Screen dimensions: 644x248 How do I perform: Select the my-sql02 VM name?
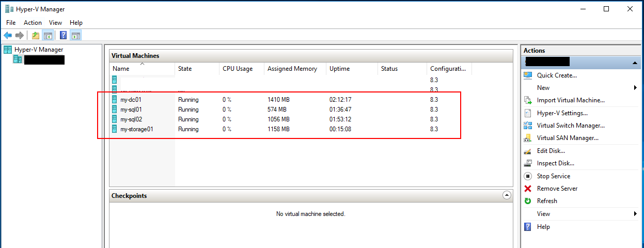point(131,119)
